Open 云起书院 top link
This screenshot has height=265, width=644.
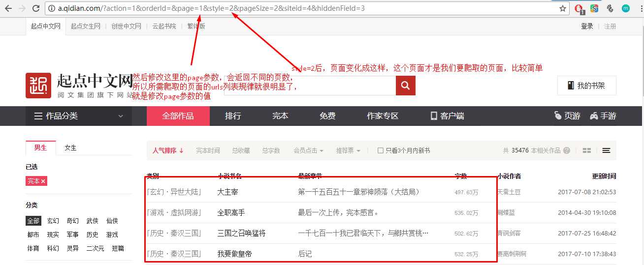pos(164,26)
